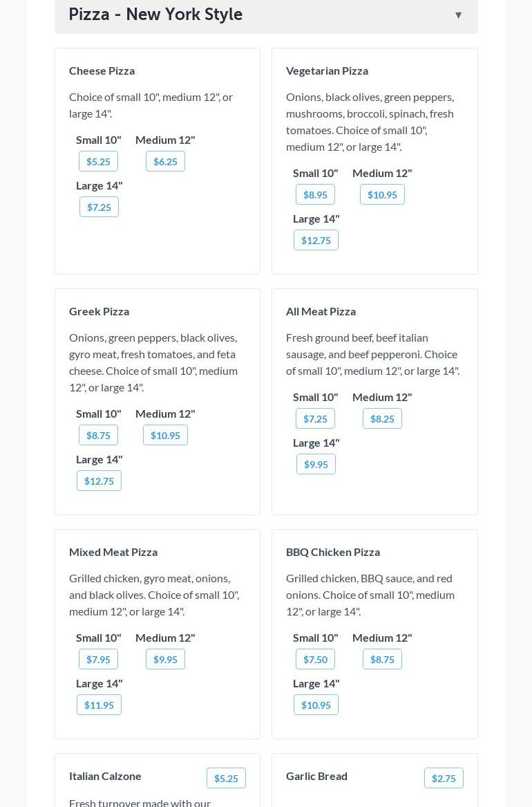
Task: Choose Vegetarian Pizza Medium 12" $10.95 price
Action: pyautogui.click(x=382, y=194)
